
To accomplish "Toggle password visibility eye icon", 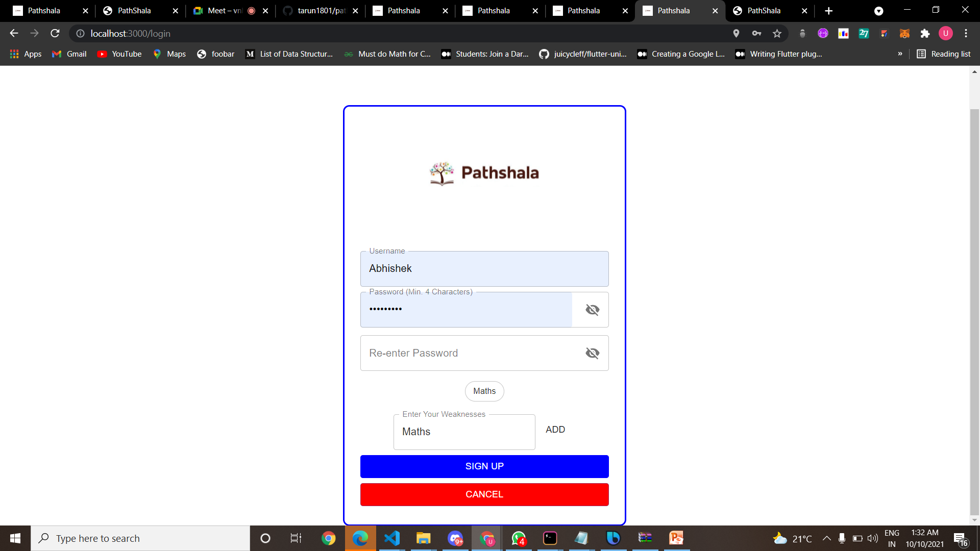I will click(x=592, y=310).
